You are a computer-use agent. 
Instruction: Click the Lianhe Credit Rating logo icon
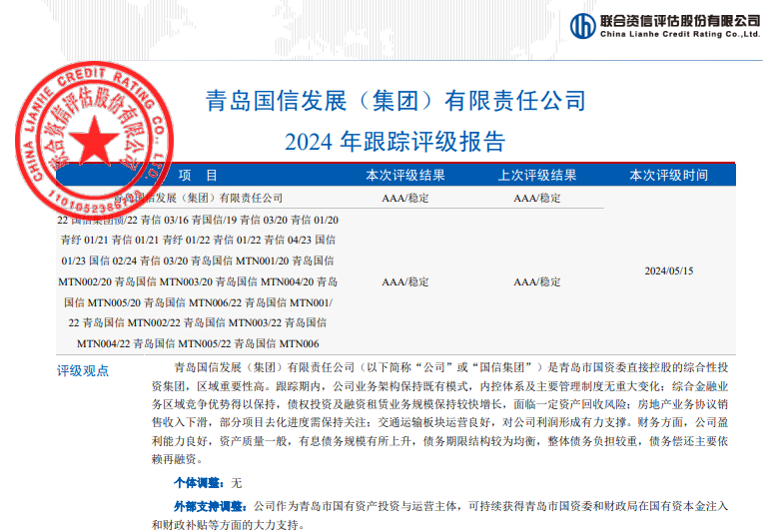pos(582,26)
